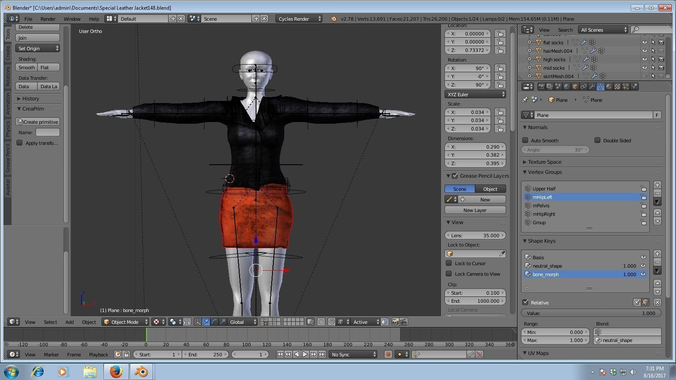Jump to the end frame in playback controls

click(322, 354)
